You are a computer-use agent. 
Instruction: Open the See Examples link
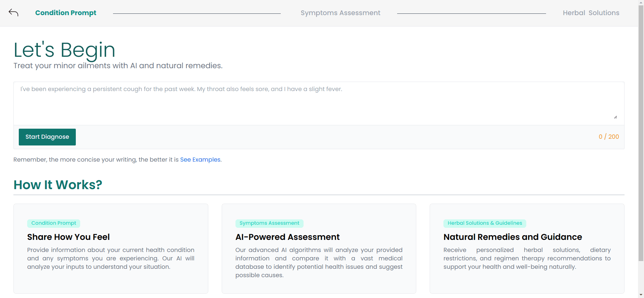click(200, 160)
